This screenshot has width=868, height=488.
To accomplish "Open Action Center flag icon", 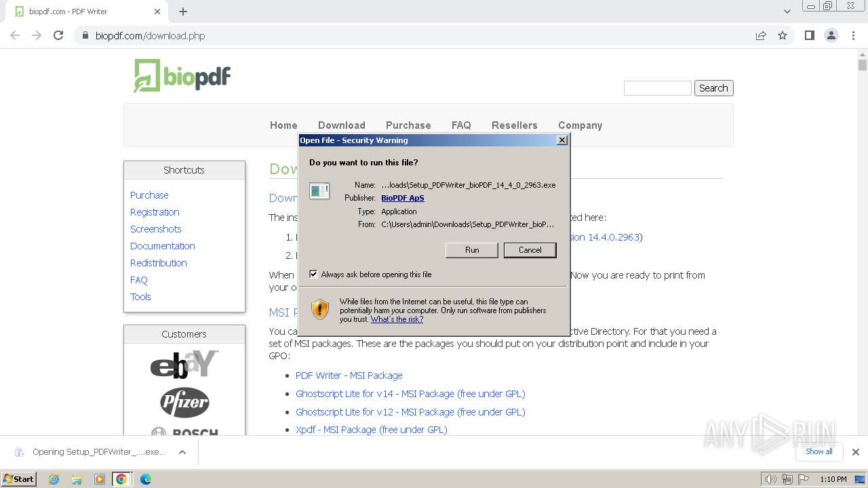I will tap(804, 479).
